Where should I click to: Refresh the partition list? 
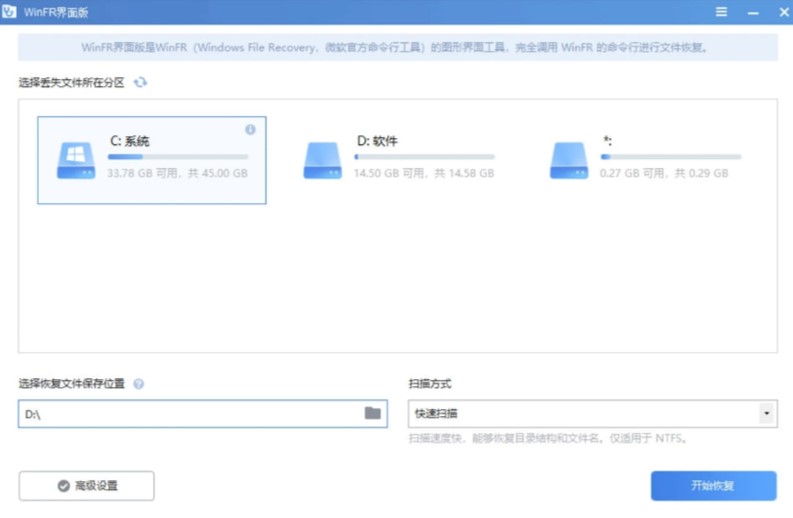click(x=140, y=83)
